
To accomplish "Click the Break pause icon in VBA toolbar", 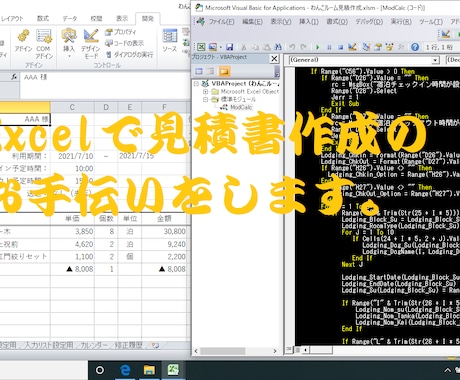I will (x=329, y=47).
